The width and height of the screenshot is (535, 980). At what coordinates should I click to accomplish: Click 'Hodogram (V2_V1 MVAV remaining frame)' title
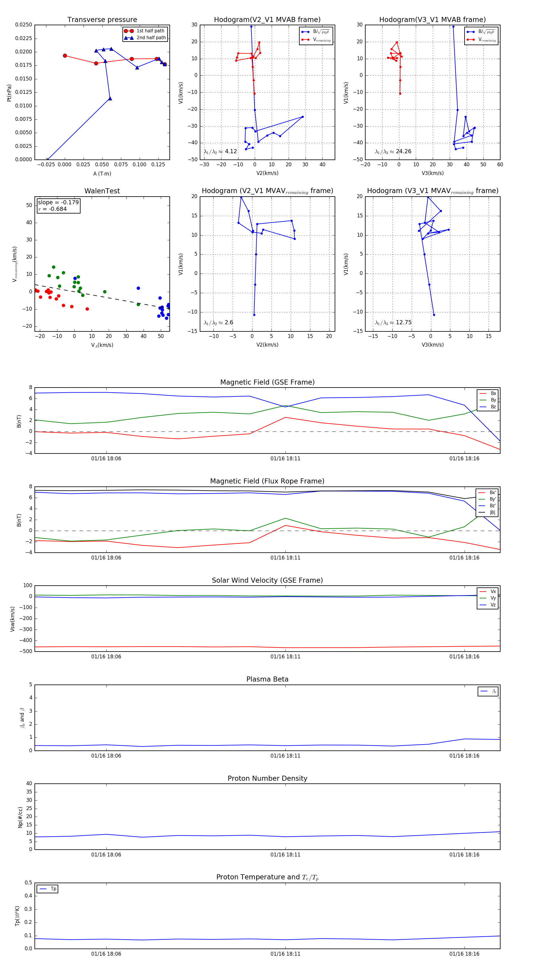coord(267,191)
